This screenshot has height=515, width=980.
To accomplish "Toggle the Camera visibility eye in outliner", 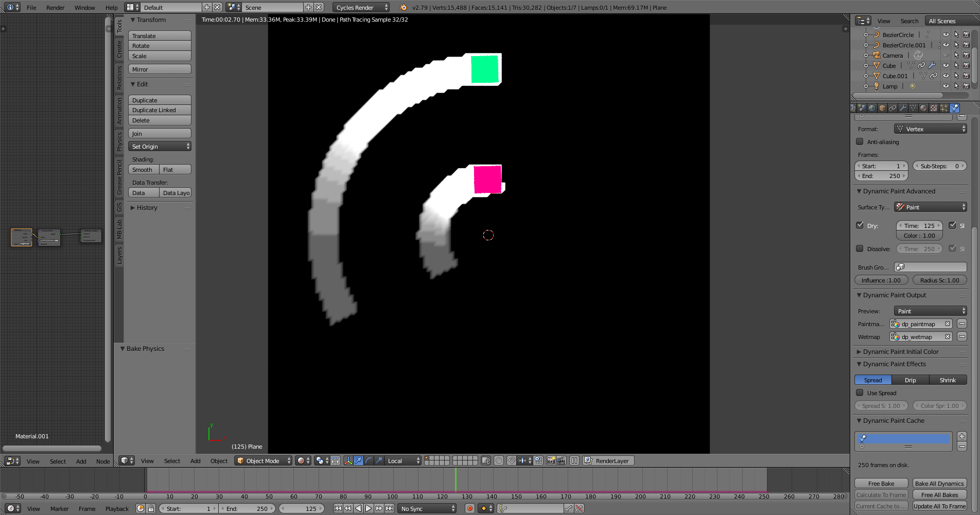I will click(946, 55).
